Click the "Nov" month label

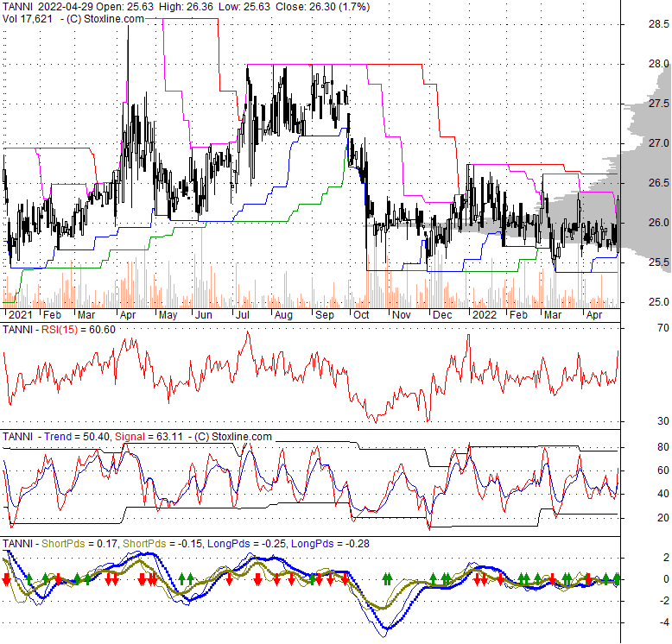pos(401,315)
